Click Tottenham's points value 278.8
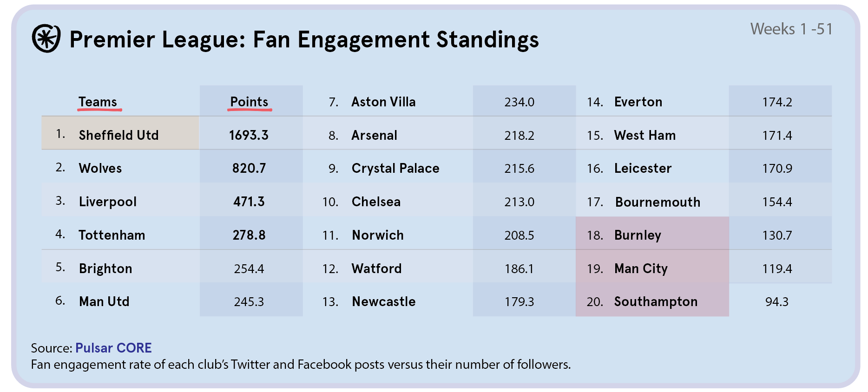Screen dimensions: 868x392 [249, 235]
